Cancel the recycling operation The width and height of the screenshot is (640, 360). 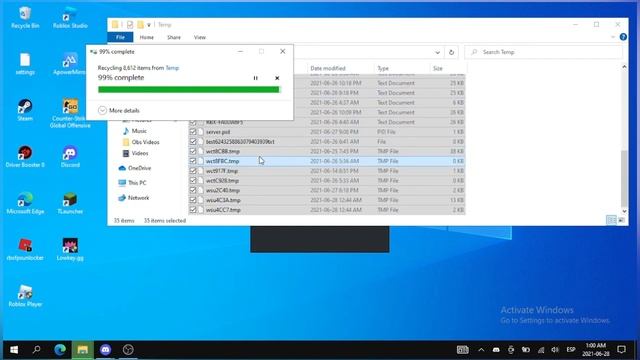pyautogui.click(x=277, y=78)
